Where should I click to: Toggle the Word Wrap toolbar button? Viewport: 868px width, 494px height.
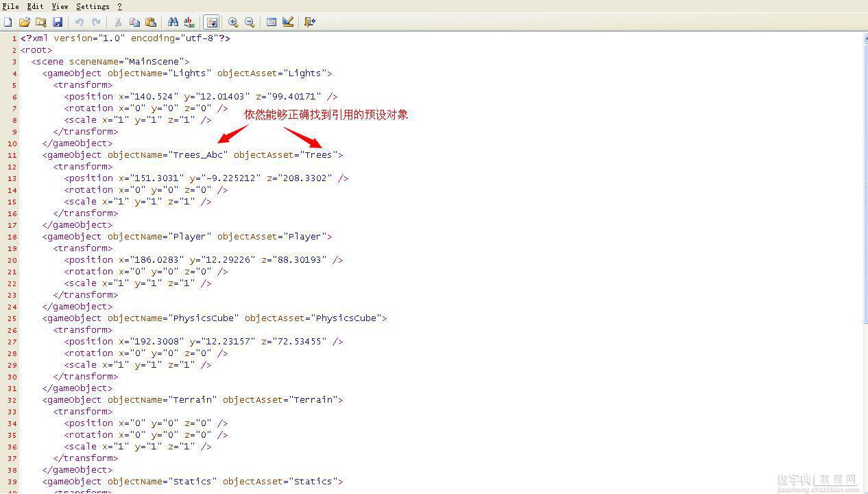(211, 22)
